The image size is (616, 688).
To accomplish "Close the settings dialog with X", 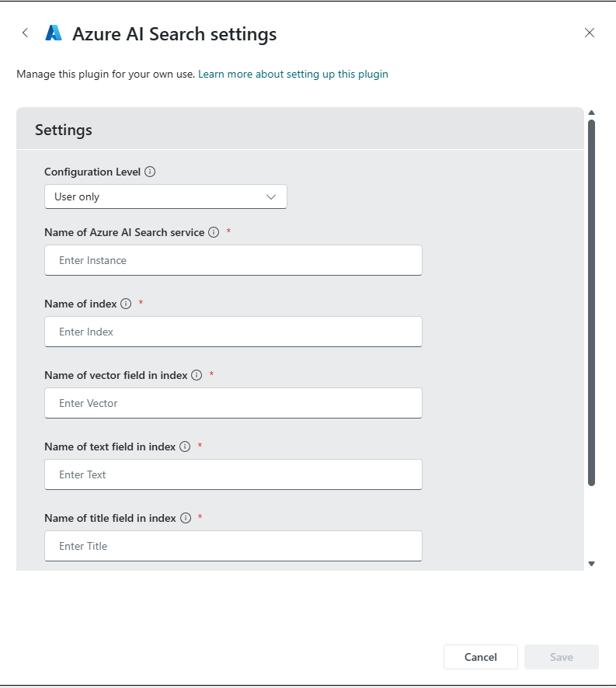I will [590, 33].
